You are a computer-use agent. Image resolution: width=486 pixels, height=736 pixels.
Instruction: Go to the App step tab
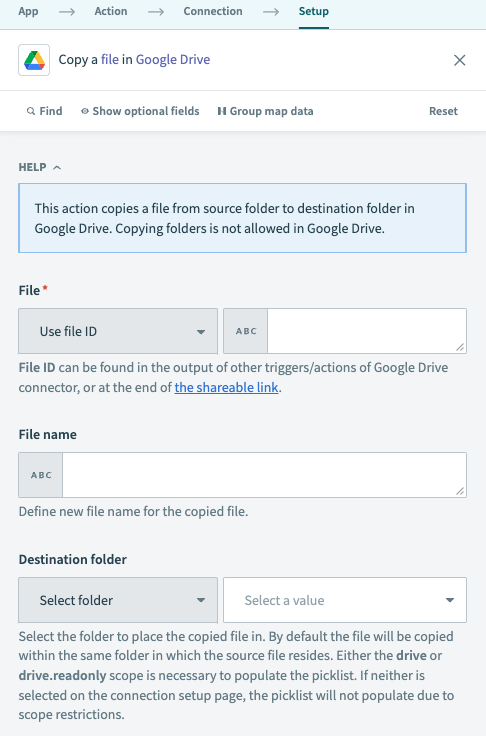[x=28, y=11]
